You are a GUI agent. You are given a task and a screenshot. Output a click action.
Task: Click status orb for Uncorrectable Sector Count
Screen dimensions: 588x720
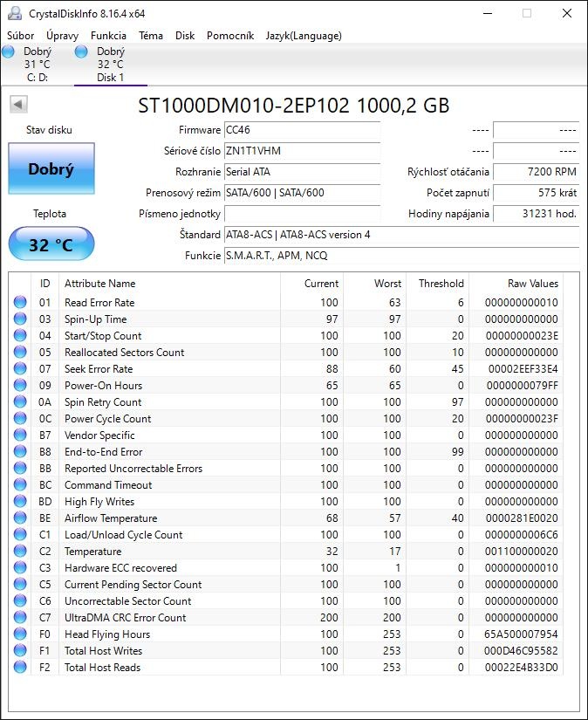pyautogui.click(x=20, y=600)
